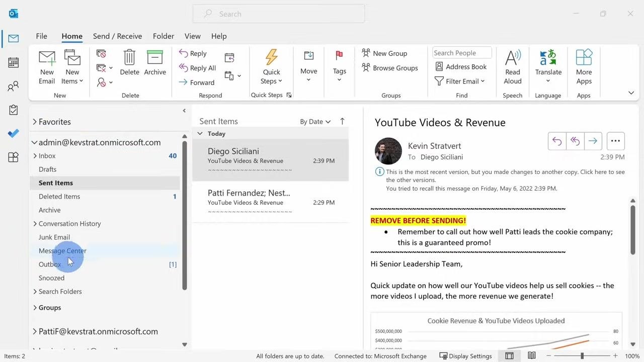Expand the Search Folders node
The width and height of the screenshot is (644, 362).
click(35, 292)
